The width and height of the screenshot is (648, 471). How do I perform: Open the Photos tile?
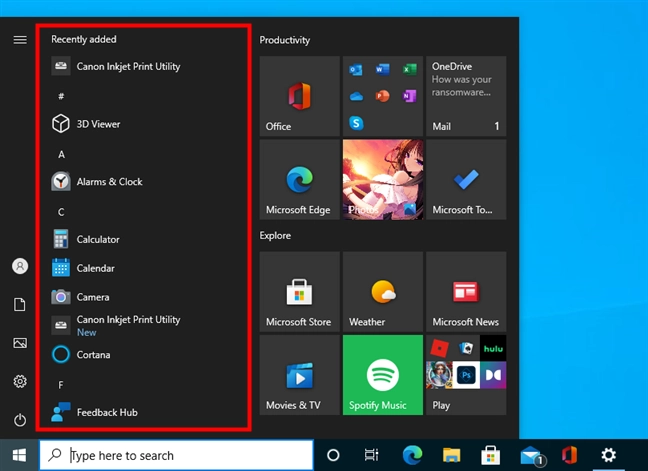click(x=383, y=179)
